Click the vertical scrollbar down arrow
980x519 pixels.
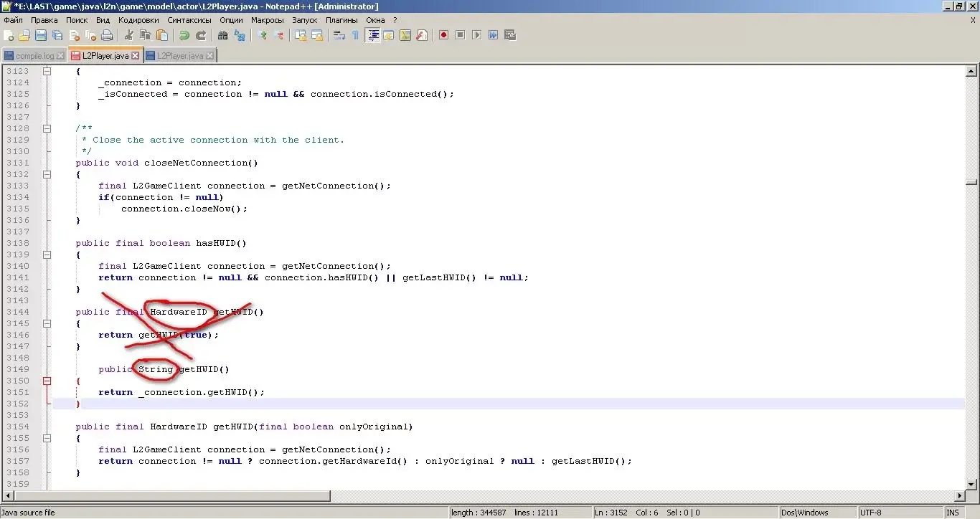coord(971,484)
